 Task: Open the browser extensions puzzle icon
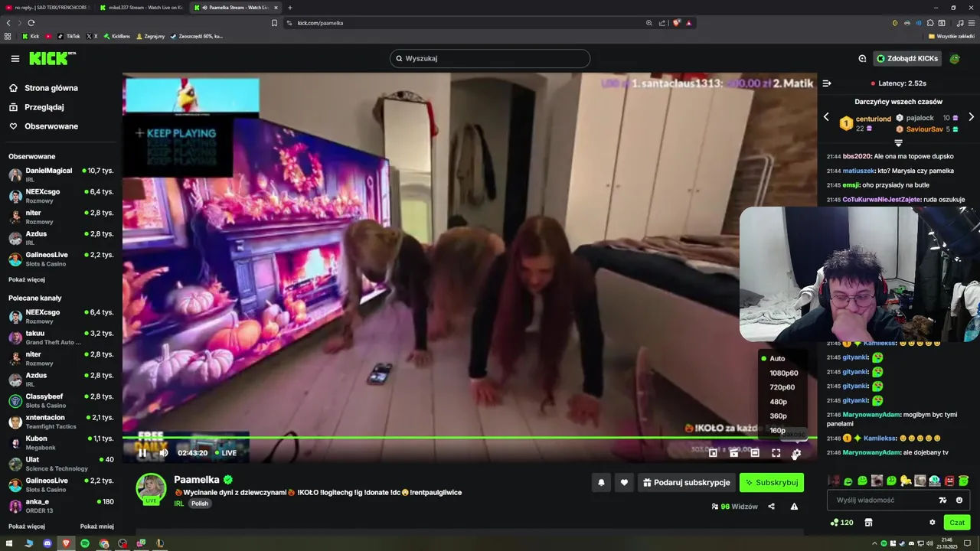(x=930, y=23)
